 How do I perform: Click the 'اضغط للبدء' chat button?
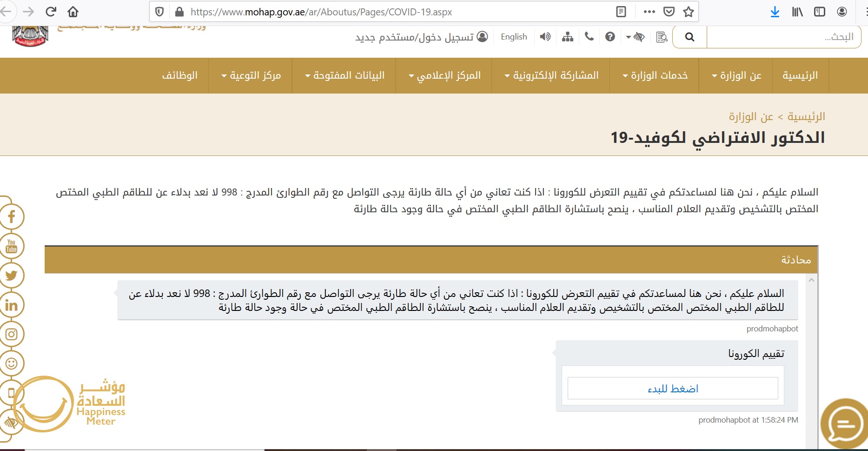point(672,389)
